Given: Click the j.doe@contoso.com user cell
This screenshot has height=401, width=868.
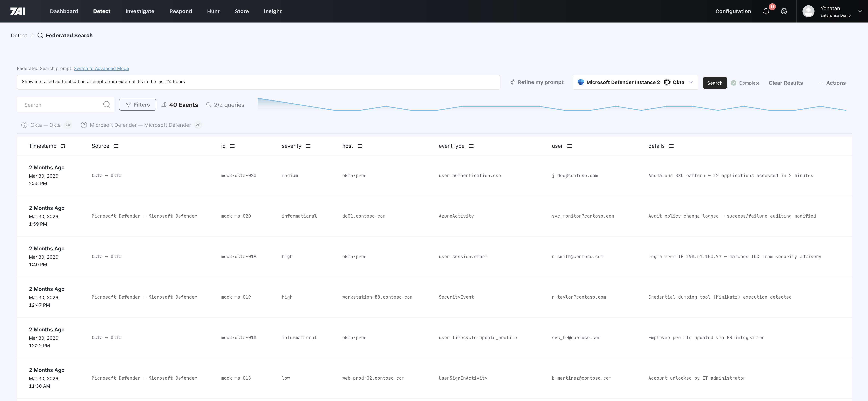Looking at the screenshot, I should (x=575, y=175).
